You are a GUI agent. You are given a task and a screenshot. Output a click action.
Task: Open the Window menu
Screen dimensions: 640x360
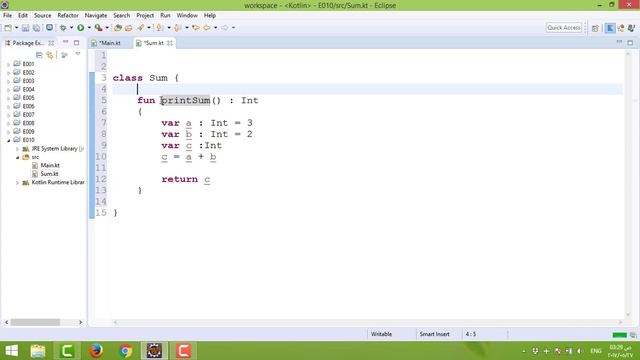pyautogui.click(x=187, y=15)
